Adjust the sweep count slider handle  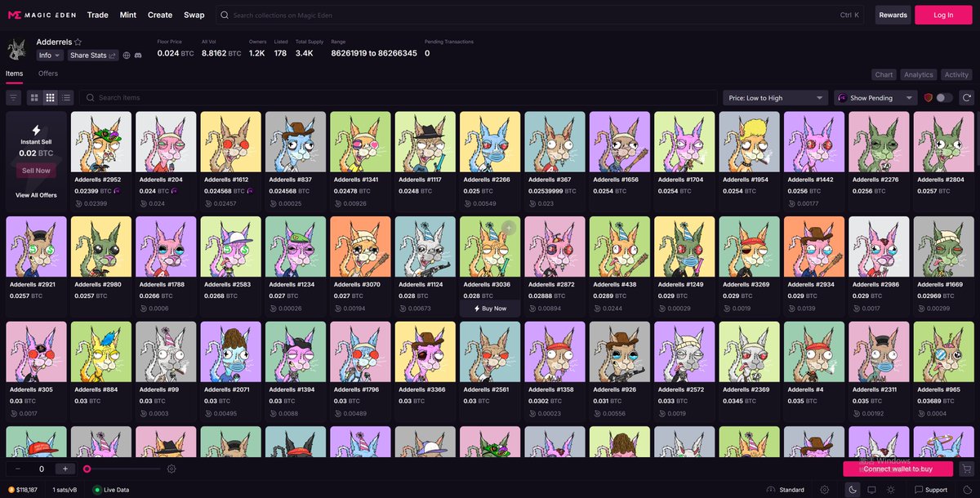(87, 469)
